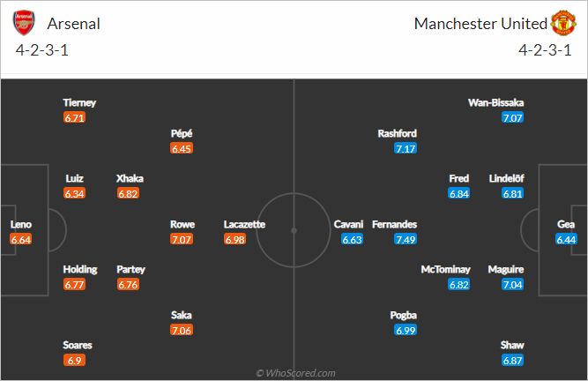Click Shaw's 6.87 rating badge
This screenshot has width=588, height=381.
click(512, 361)
